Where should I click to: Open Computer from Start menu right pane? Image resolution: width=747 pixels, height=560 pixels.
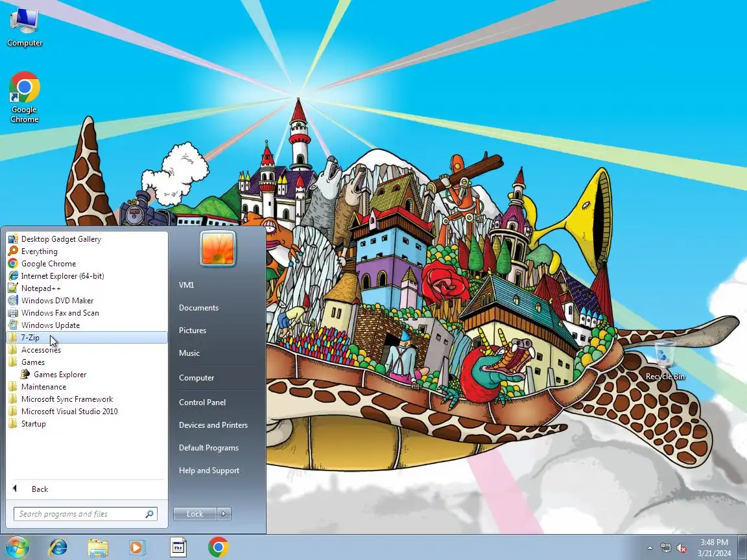pos(218,378)
